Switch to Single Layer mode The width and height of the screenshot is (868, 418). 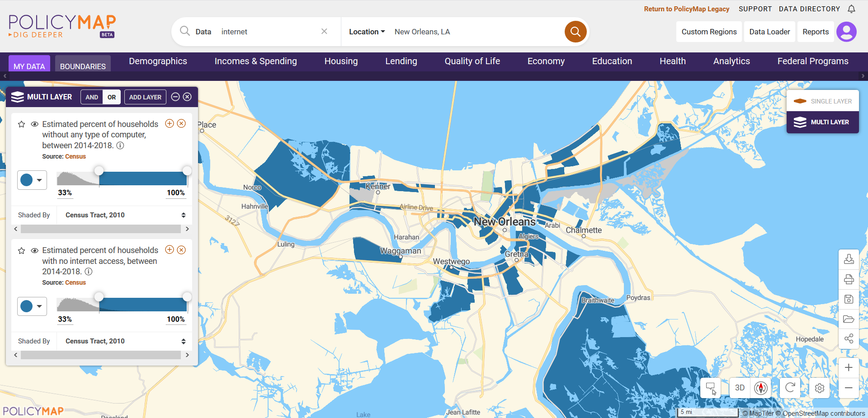[x=823, y=101]
